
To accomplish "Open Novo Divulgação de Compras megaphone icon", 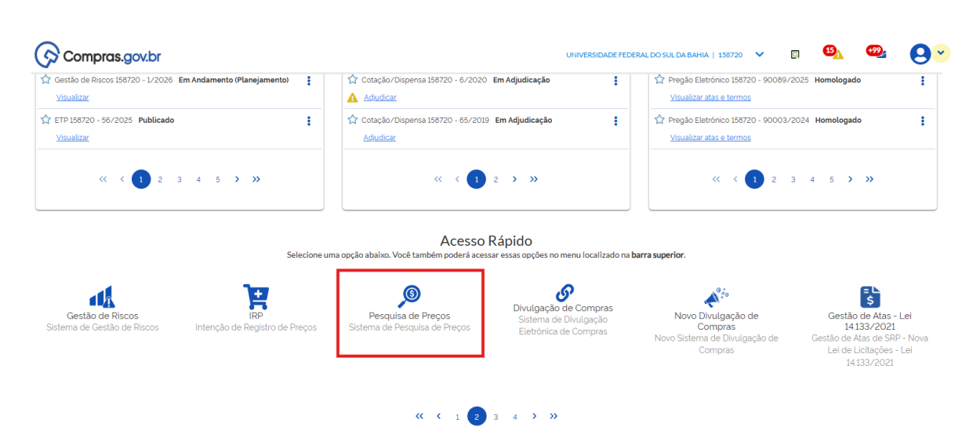I will (x=716, y=297).
